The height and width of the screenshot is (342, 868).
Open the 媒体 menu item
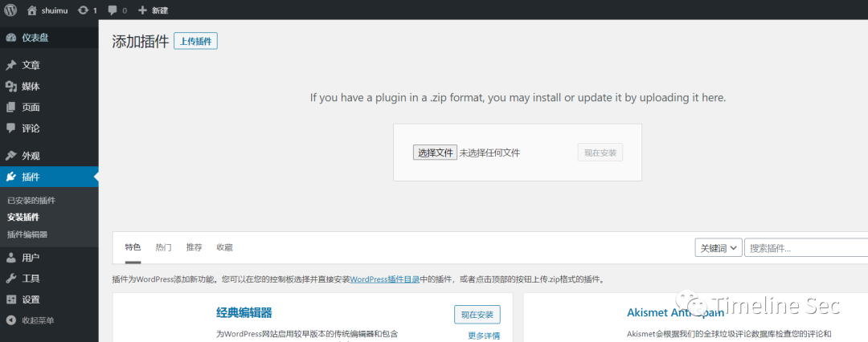point(49,87)
